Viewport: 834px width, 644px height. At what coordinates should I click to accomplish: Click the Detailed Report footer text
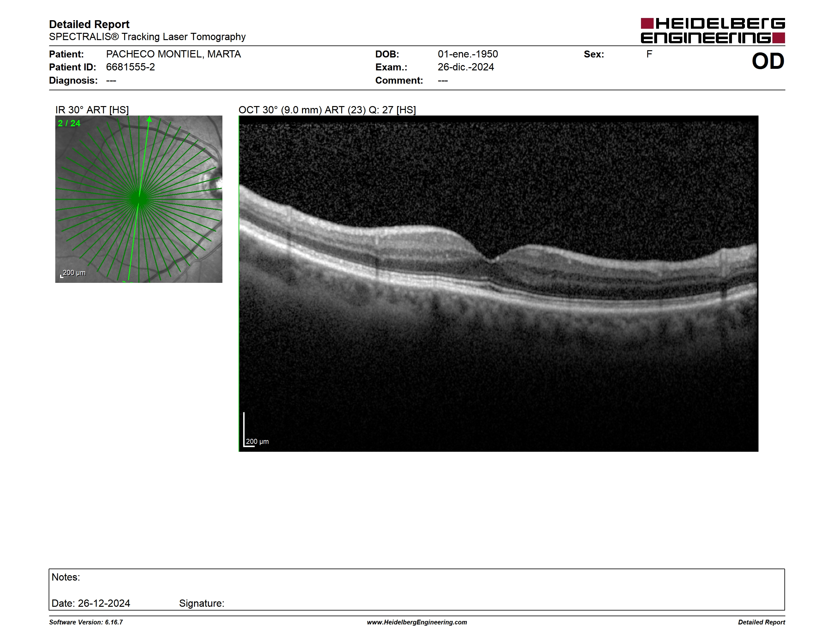pos(761,622)
